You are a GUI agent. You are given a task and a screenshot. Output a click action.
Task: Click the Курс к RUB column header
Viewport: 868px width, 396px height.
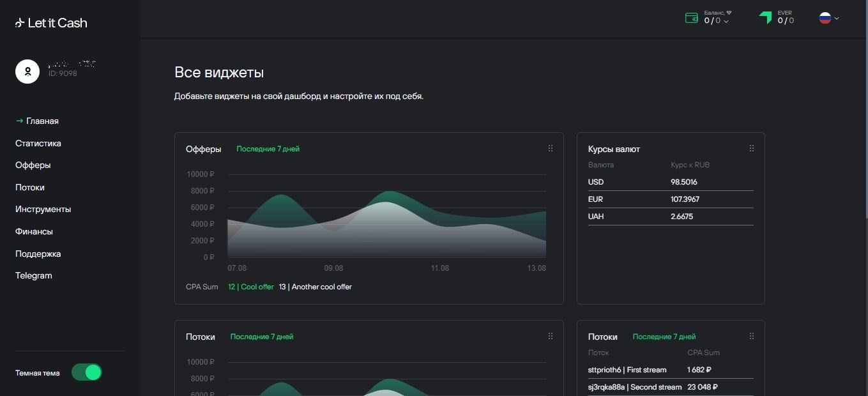pos(690,165)
